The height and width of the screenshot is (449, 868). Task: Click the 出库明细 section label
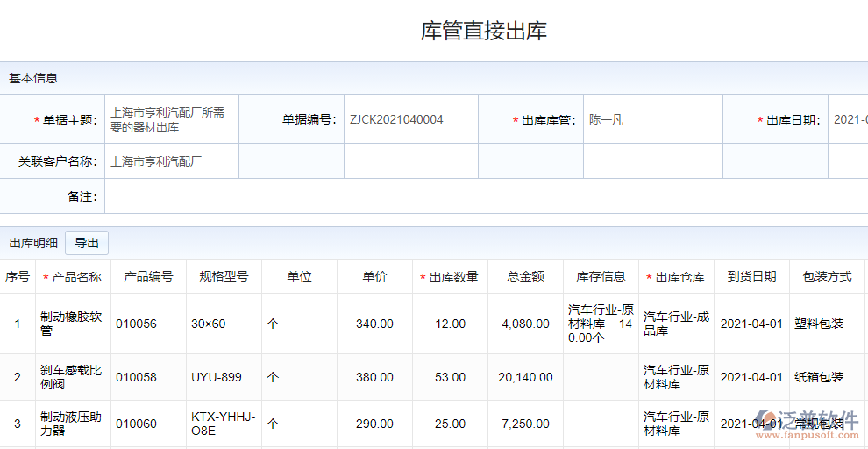pos(33,243)
